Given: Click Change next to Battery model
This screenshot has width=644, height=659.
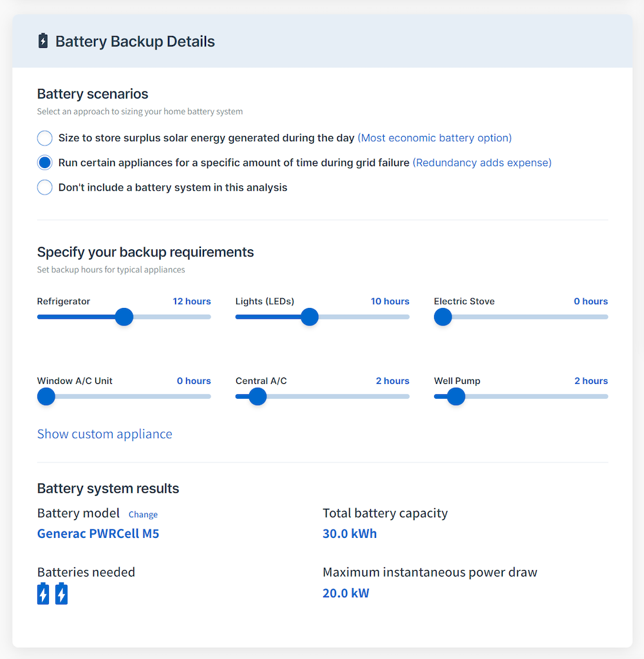Looking at the screenshot, I should click(x=143, y=515).
